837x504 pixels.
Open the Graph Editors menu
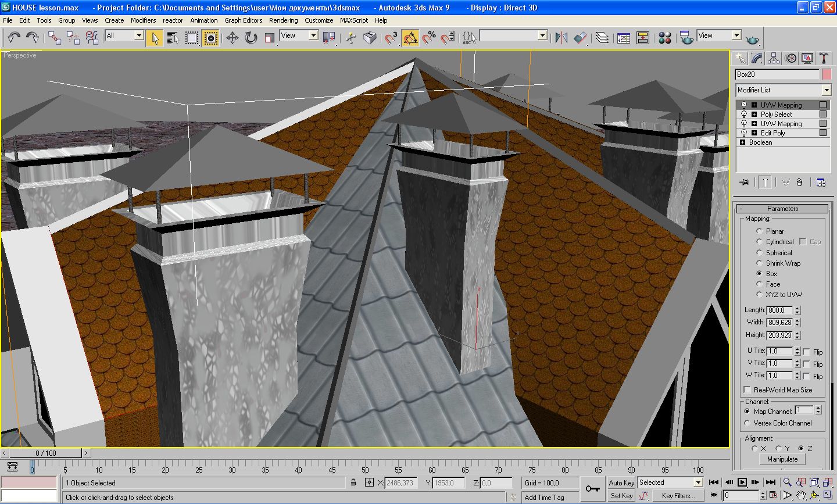click(x=244, y=20)
